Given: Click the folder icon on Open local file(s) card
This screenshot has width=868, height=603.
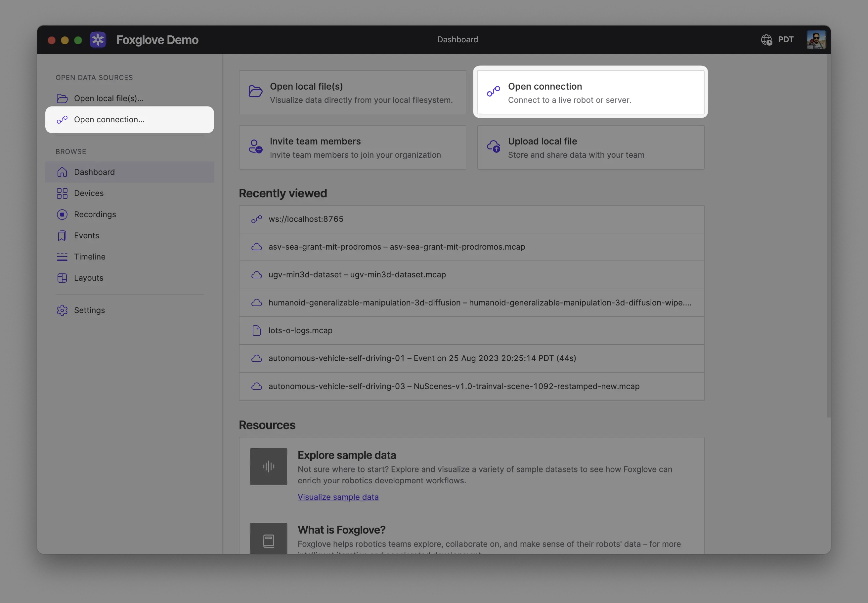Looking at the screenshot, I should [255, 92].
